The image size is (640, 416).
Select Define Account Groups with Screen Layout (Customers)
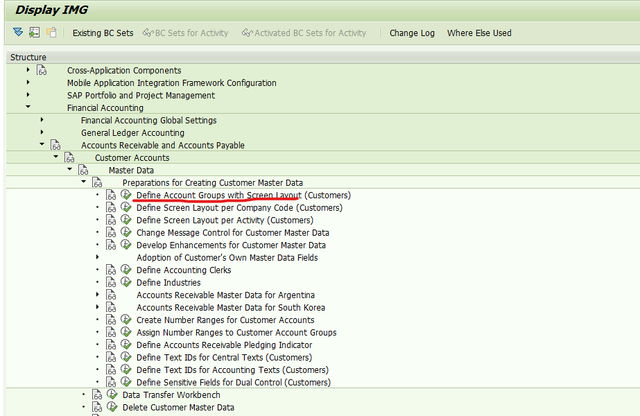[243, 196]
